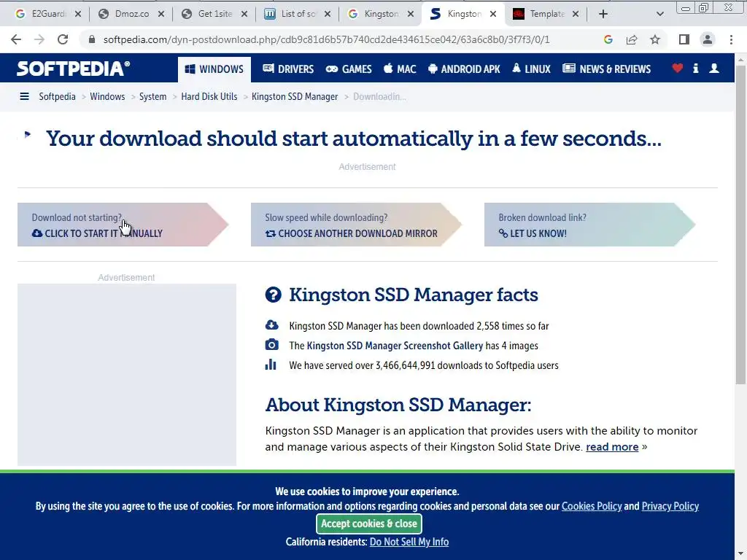Open the side panel icon
747x560 pixels.
point(684,39)
